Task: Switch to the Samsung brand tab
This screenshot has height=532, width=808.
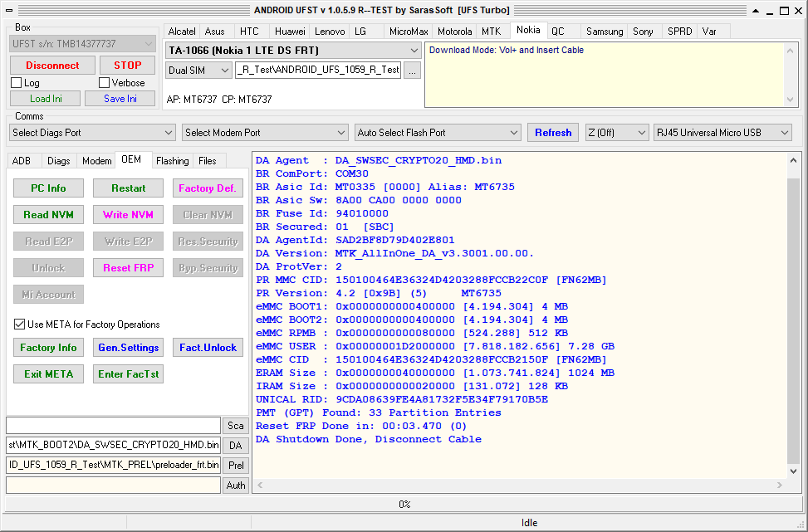Action: 605,32
